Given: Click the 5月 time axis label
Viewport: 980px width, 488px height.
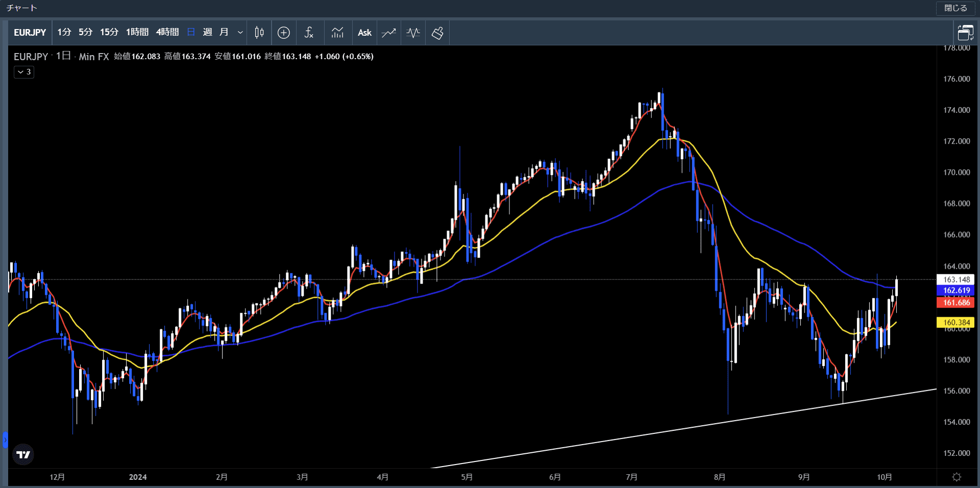Looking at the screenshot, I should click(x=467, y=477).
